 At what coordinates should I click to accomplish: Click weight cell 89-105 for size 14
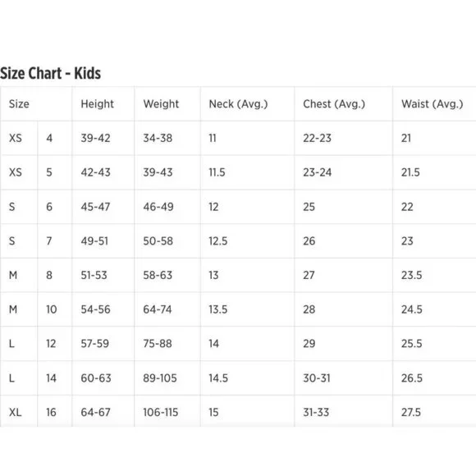click(x=160, y=378)
